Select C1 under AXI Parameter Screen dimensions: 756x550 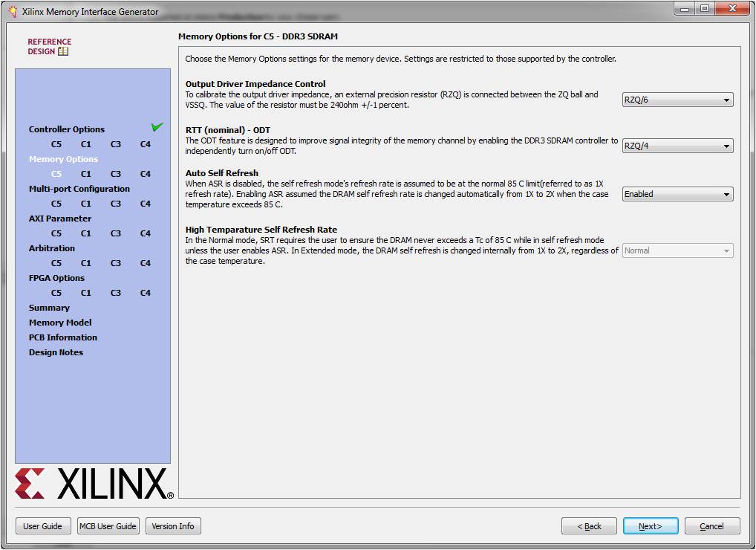86,233
